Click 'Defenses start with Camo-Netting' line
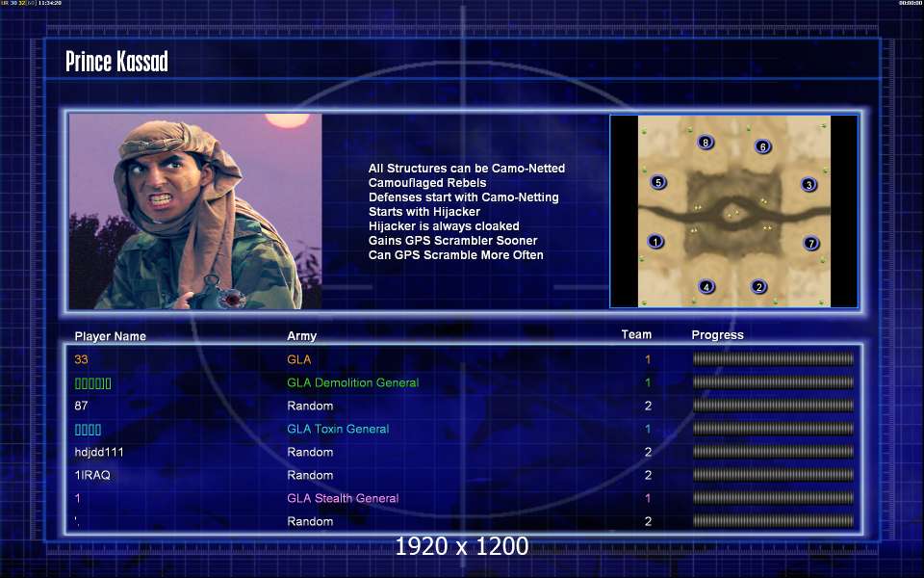The height and width of the screenshot is (578, 924). (464, 197)
